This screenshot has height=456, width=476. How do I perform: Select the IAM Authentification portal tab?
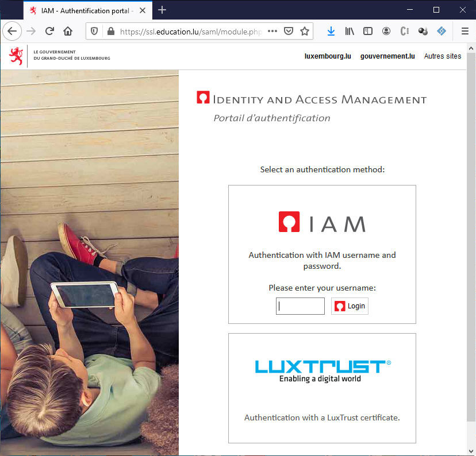click(88, 10)
